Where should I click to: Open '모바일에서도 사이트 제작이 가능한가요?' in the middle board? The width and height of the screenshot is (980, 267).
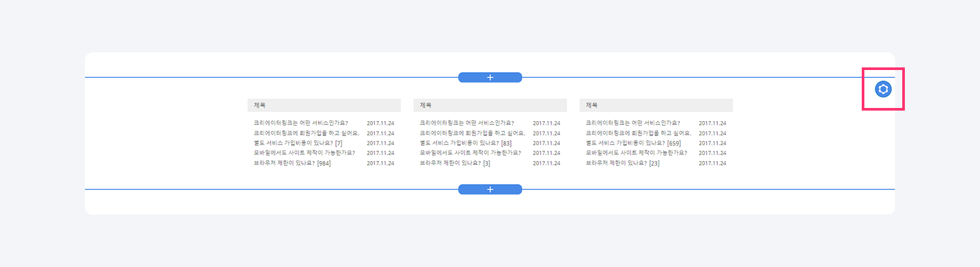pos(470,153)
